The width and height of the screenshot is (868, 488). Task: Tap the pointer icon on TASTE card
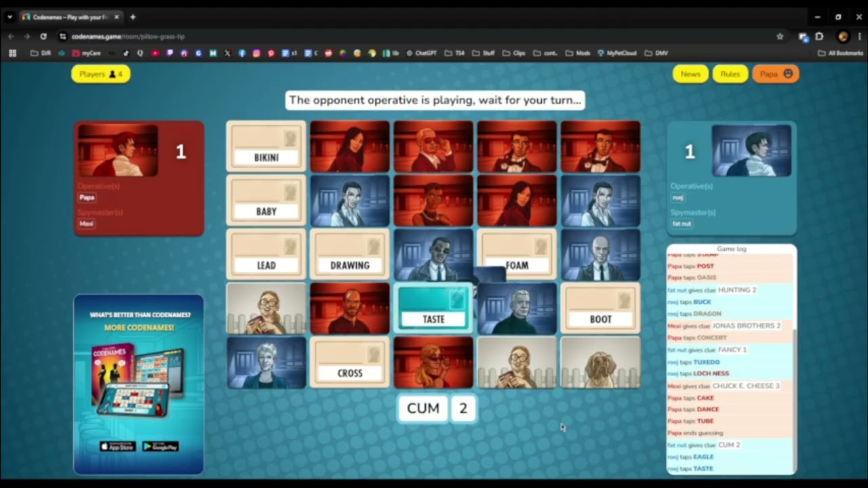[457, 301]
